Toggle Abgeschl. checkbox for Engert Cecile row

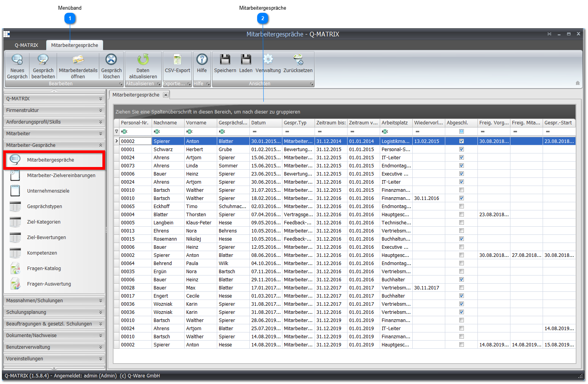[462, 296]
